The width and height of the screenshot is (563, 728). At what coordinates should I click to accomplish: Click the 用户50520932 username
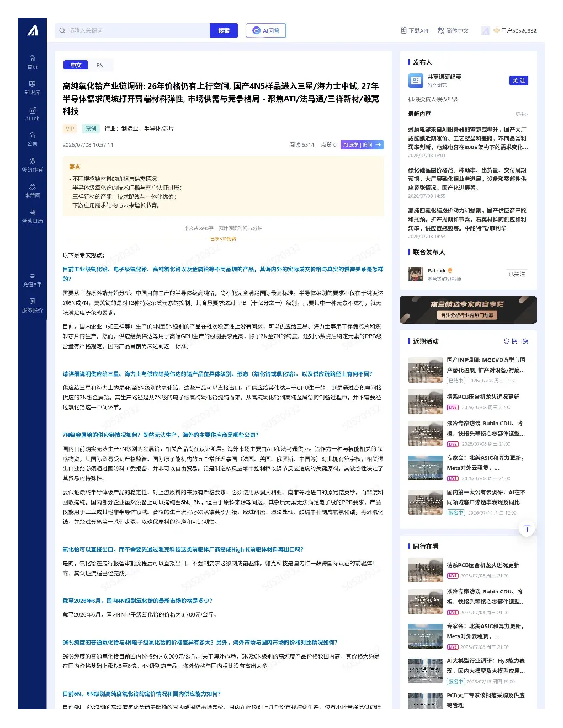(x=519, y=31)
